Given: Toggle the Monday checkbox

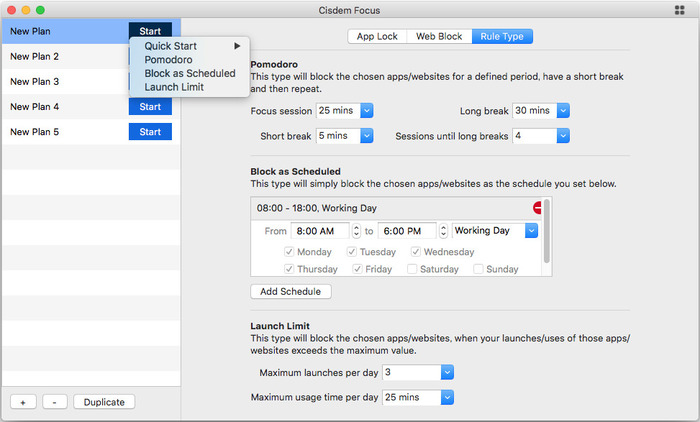Looking at the screenshot, I should click(289, 252).
